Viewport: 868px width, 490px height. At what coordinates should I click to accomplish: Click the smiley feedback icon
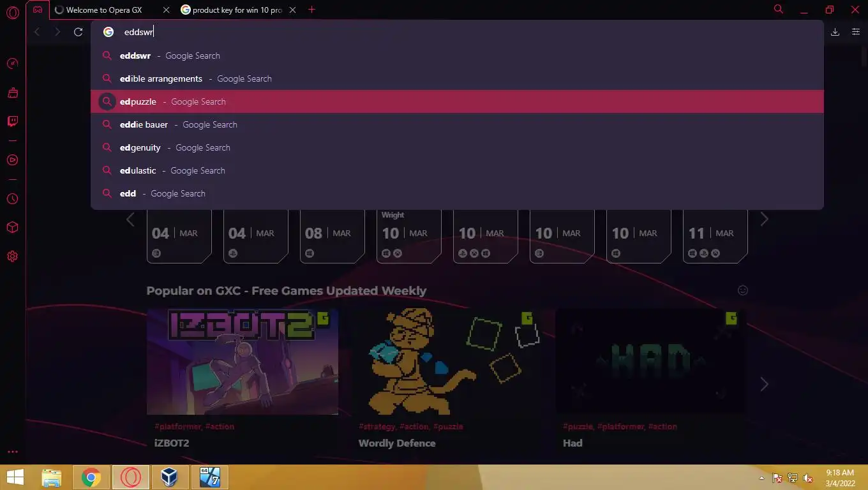(x=743, y=290)
